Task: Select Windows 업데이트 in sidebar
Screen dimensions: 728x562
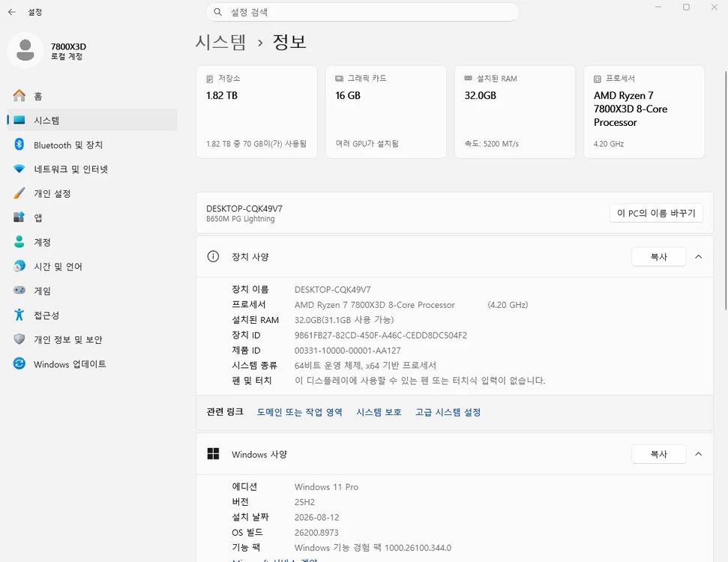Action: coord(92,364)
